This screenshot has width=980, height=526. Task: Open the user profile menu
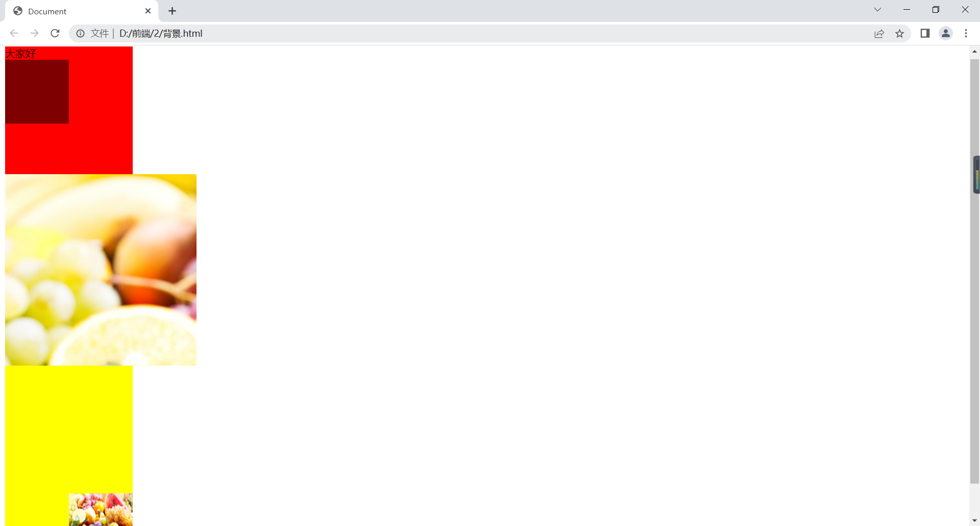tap(946, 33)
